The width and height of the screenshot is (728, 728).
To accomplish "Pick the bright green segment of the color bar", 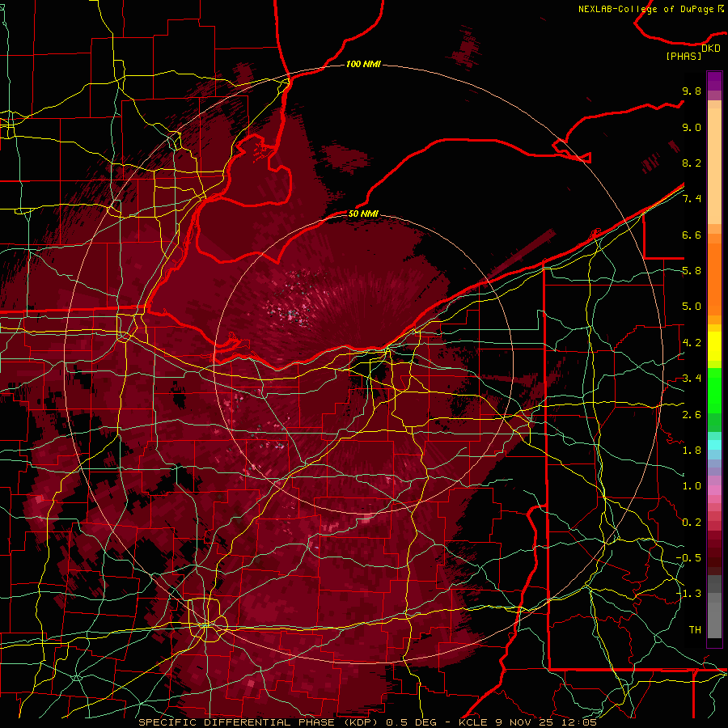I will (x=714, y=391).
